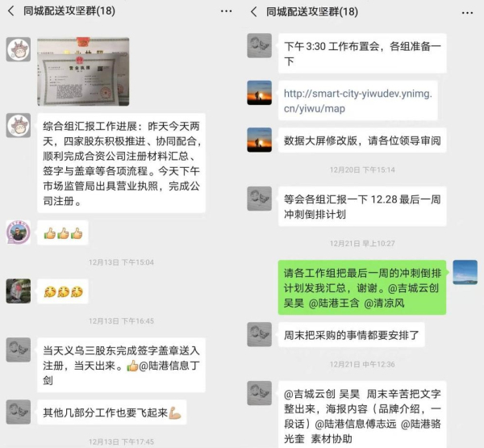This screenshot has height=448, width=484.
Task: Tap the circular portrait avatar beside thumbs-up
Action: pyautogui.click(x=19, y=232)
